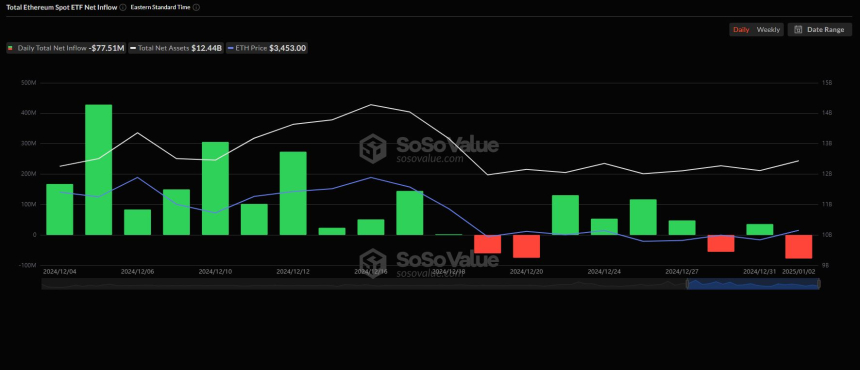Click the 2024/12/12 x-axis date label
The image size is (860, 370).
point(293,271)
